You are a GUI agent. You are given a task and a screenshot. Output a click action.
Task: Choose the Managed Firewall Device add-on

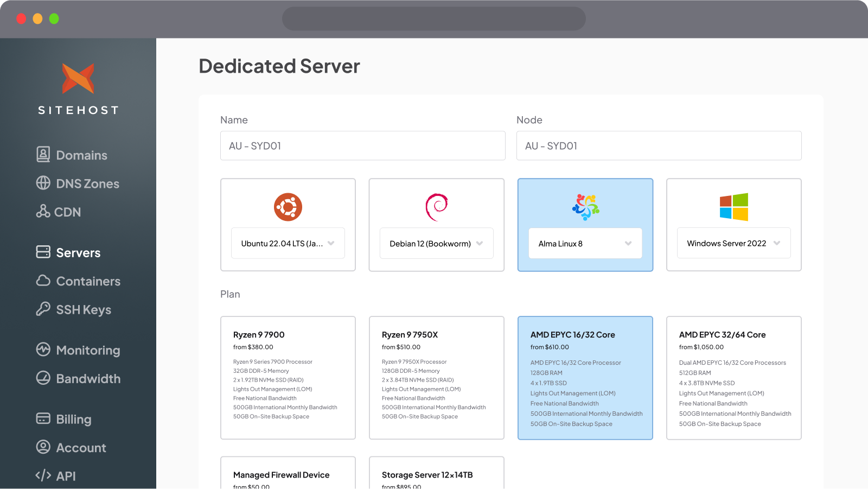tap(288, 474)
